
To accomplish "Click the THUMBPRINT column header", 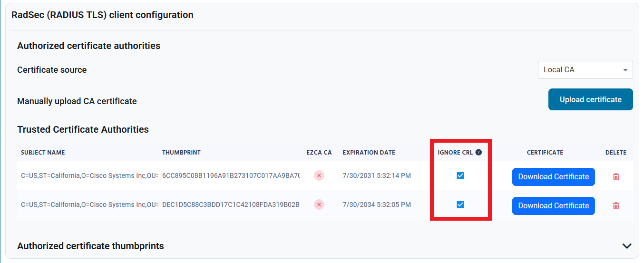I will pyautogui.click(x=181, y=153).
